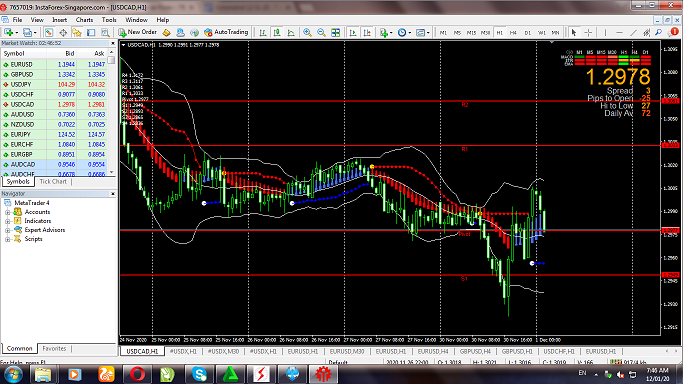Switch chart to Line Chart icon
The image size is (683, 384).
tap(291, 32)
